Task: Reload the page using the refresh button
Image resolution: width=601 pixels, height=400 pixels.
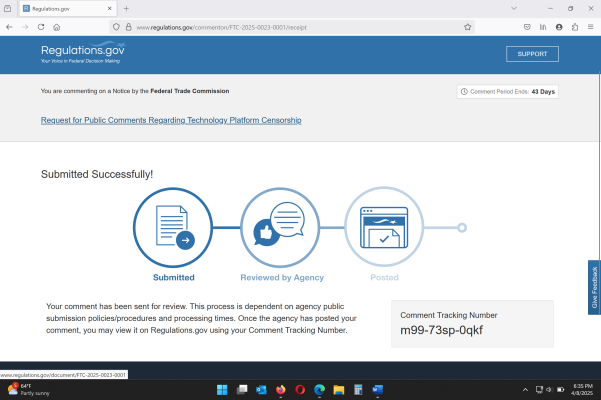Action: 41,27
